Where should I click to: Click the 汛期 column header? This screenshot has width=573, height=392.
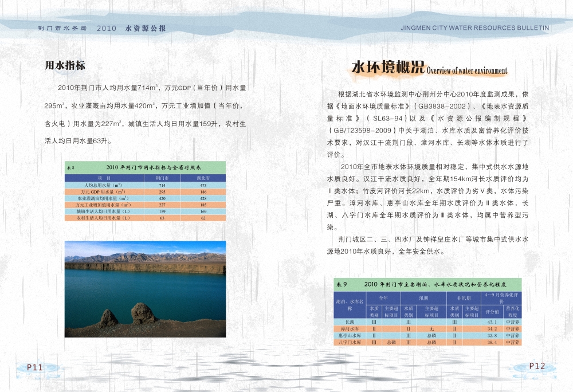click(x=423, y=299)
